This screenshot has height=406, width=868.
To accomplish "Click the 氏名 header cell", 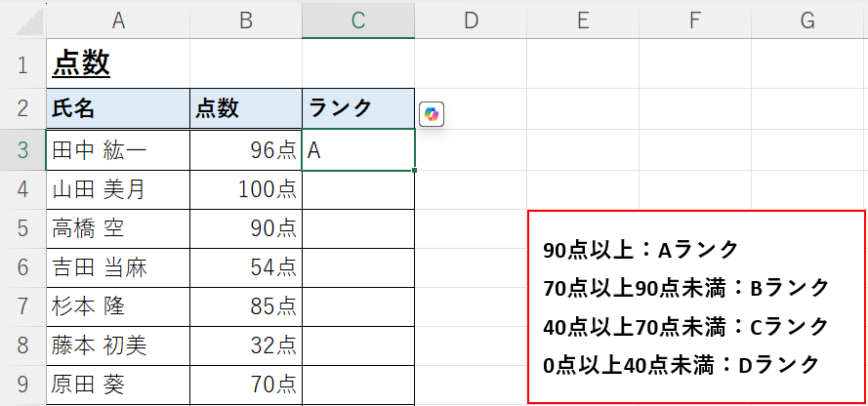I will pos(118,108).
